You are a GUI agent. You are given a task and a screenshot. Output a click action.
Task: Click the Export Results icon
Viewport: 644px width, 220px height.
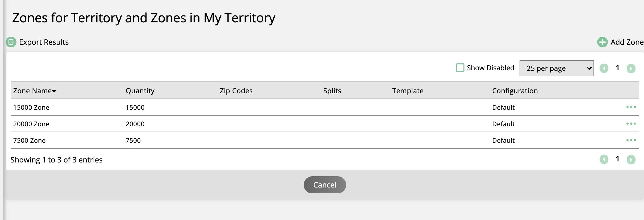[11, 42]
